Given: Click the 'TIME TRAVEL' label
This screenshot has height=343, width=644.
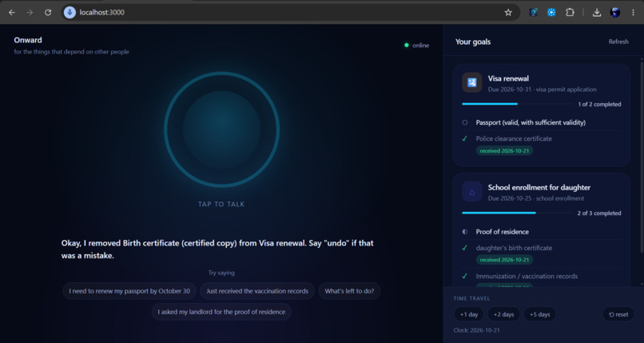Looking at the screenshot, I should (x=471, y=299).
